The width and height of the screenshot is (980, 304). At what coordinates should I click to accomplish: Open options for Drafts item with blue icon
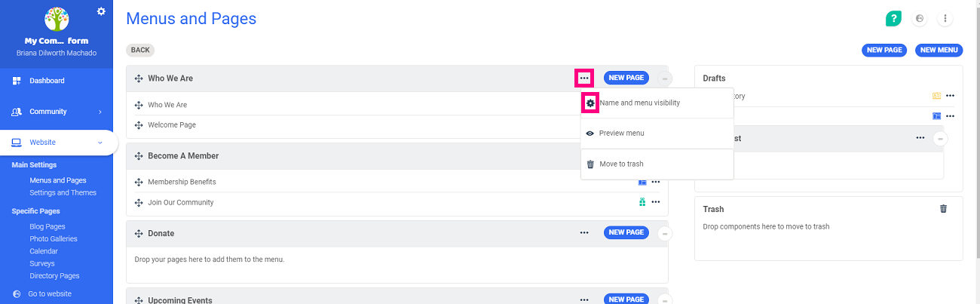[950, 116]
